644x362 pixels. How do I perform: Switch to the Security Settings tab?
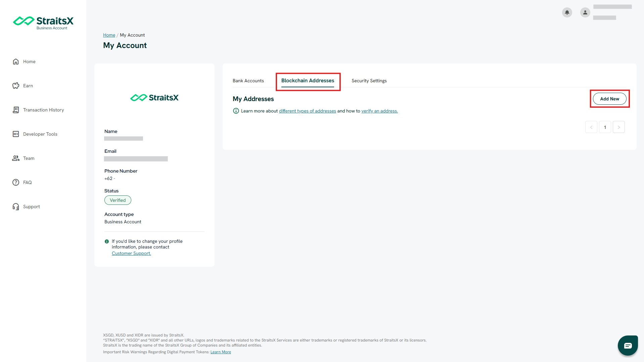(369, 81)
